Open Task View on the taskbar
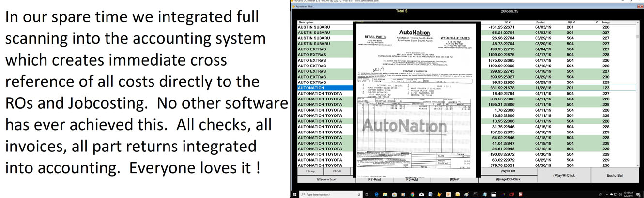The height and width of the screenshot is (198, 644). 367,194
